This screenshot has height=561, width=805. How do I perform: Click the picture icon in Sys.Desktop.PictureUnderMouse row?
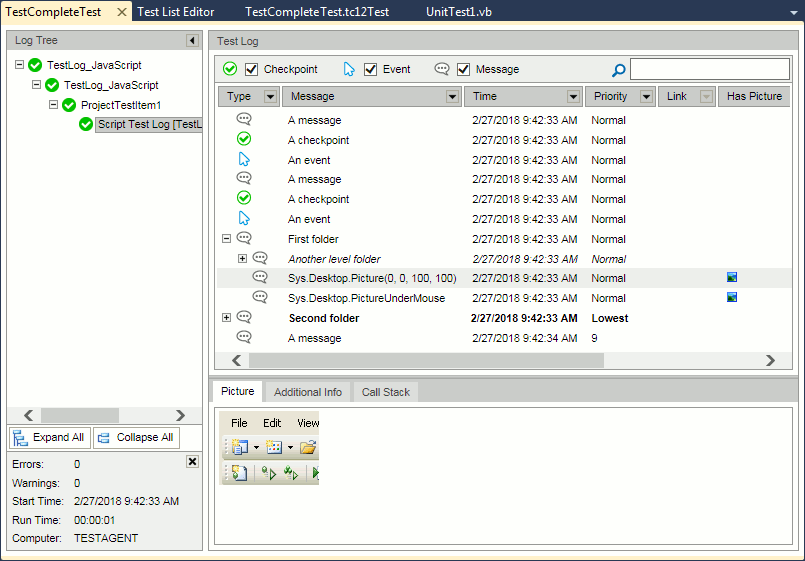[x=732, y=298]
